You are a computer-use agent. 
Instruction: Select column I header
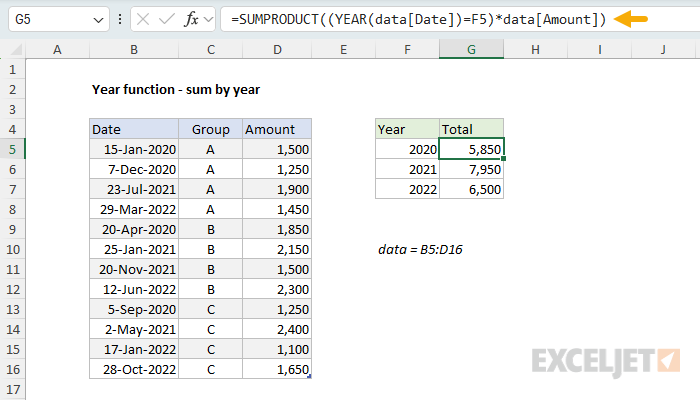pos(600,49)
